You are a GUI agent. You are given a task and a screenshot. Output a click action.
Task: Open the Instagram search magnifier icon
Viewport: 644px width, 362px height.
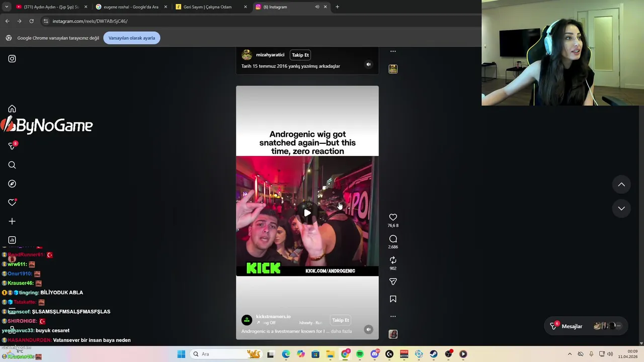pyautogui.click(x=12, y=165)
